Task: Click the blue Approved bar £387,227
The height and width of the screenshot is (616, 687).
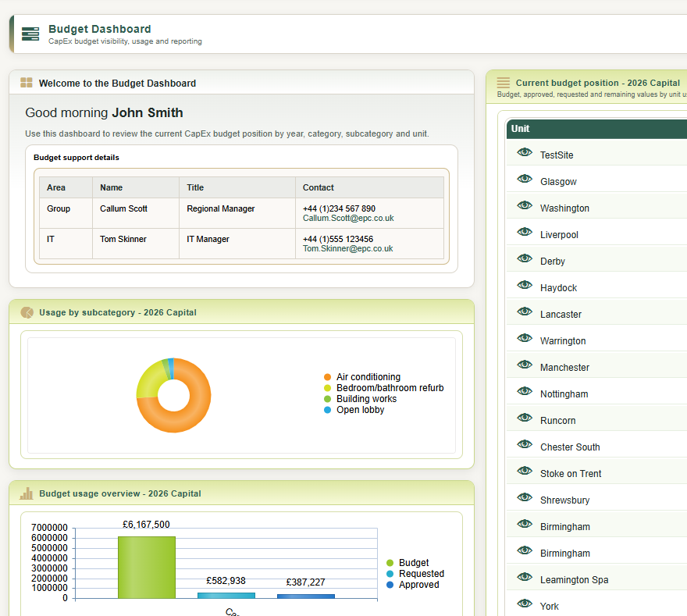Action: [306, 596]
